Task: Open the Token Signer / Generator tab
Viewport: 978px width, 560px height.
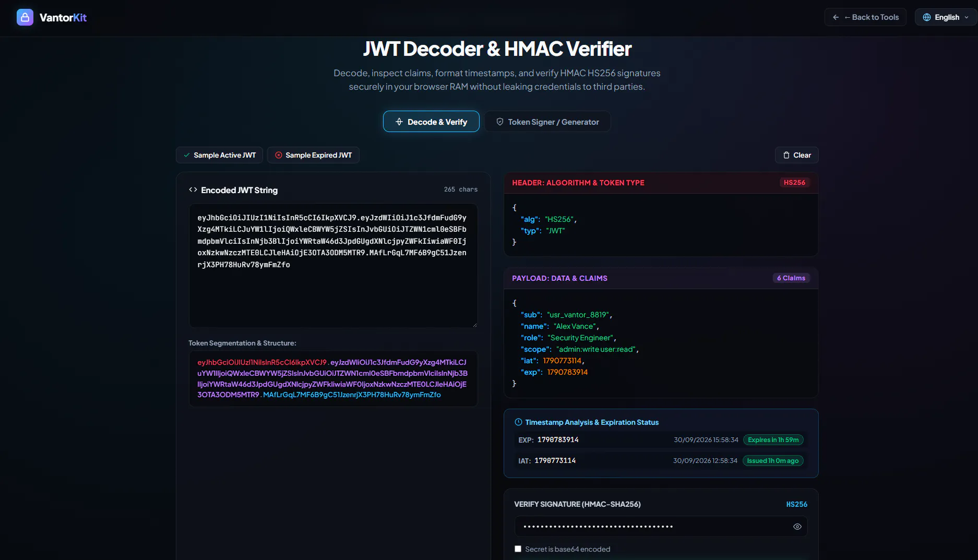Action: coord(547,122)
